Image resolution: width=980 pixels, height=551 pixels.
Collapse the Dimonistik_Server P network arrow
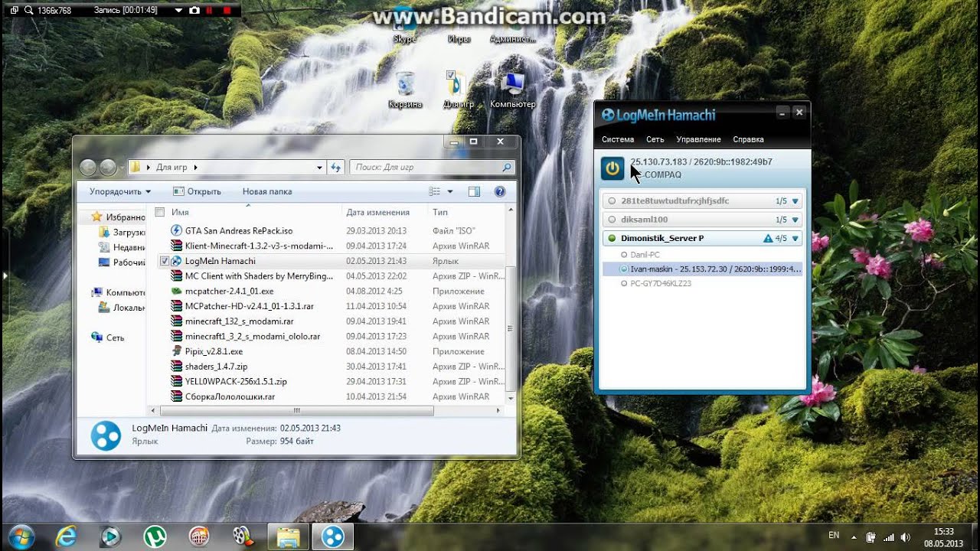coord(795,239)
